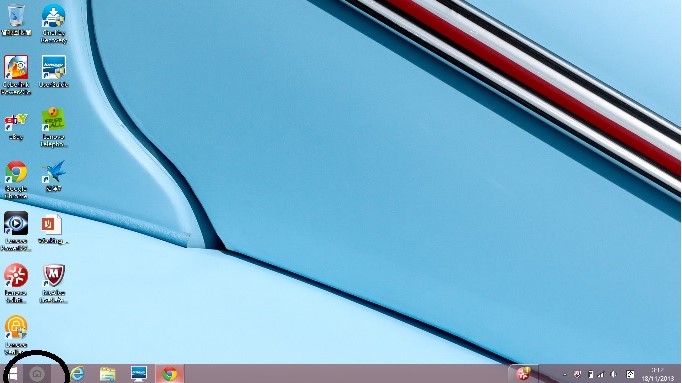Select the eBay desktop shortcut
Image resolution: width=682 pixels, height=383 pixels.
[x=16, y=126]
